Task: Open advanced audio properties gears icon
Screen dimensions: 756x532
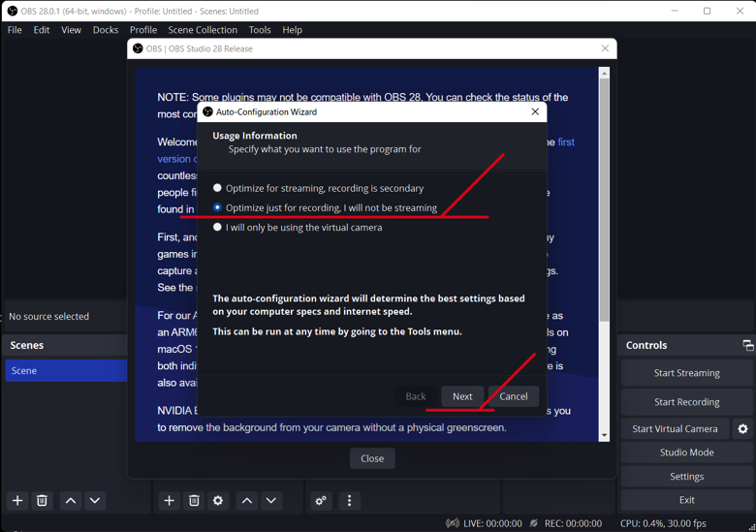Action: pos(321,501)
